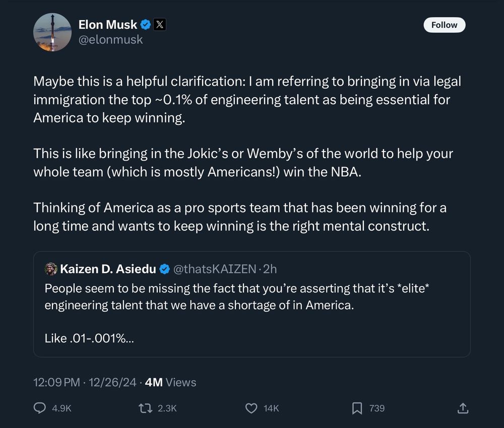
Task: Click Kaizen's verified checkmark badge
Action: click(x=164, y=269)
